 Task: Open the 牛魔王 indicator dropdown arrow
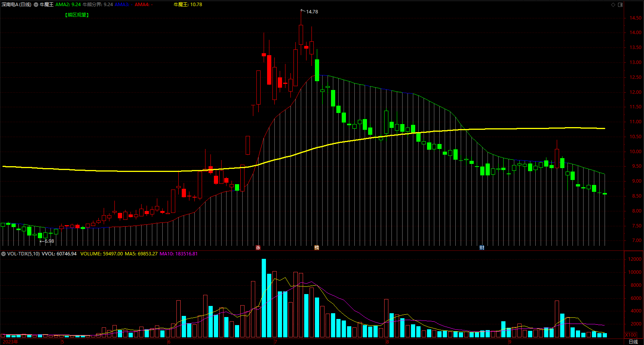pyautogui.click(x=36, y=5)
